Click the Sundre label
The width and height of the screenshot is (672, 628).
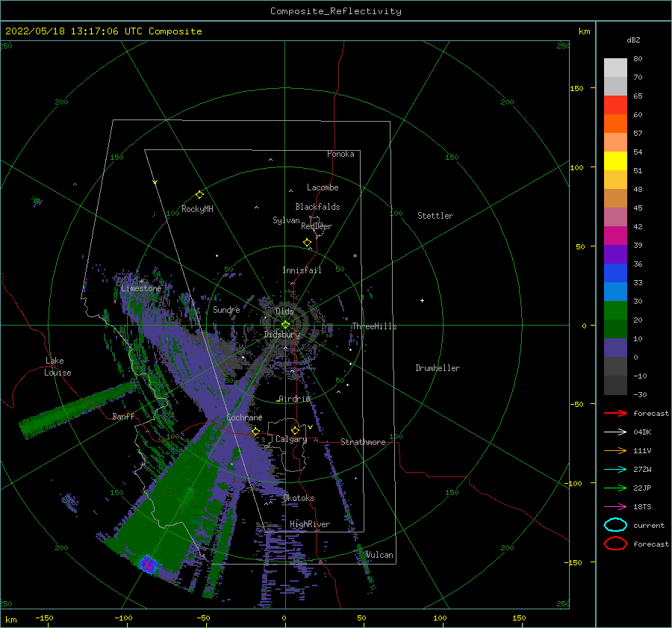coord(226,309)
